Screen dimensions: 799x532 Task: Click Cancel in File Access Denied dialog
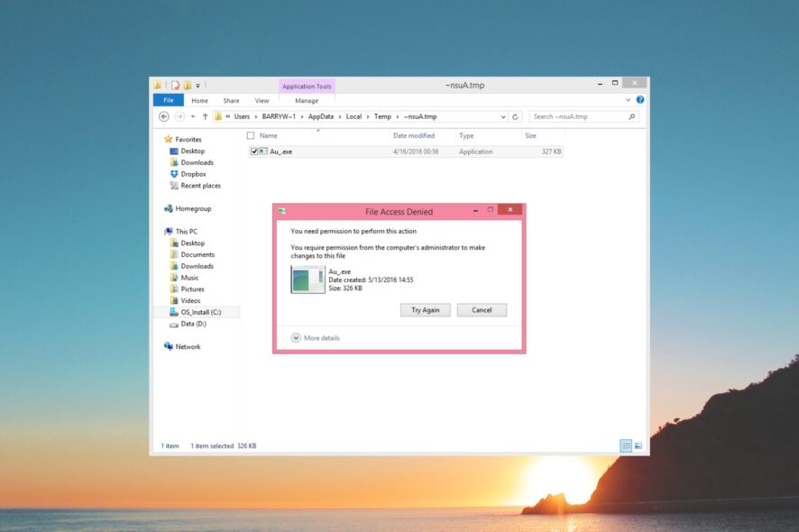482,310
